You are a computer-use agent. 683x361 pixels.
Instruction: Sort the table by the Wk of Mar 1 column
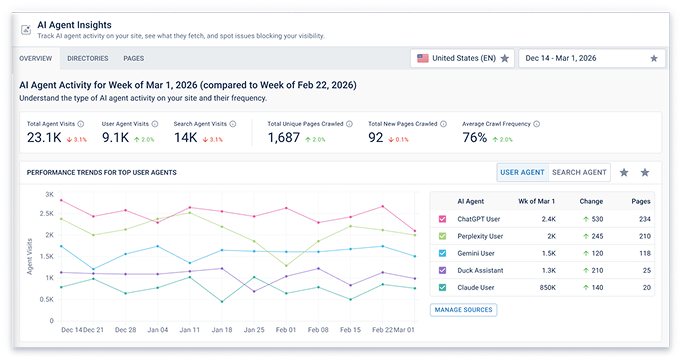pos(536,201)
